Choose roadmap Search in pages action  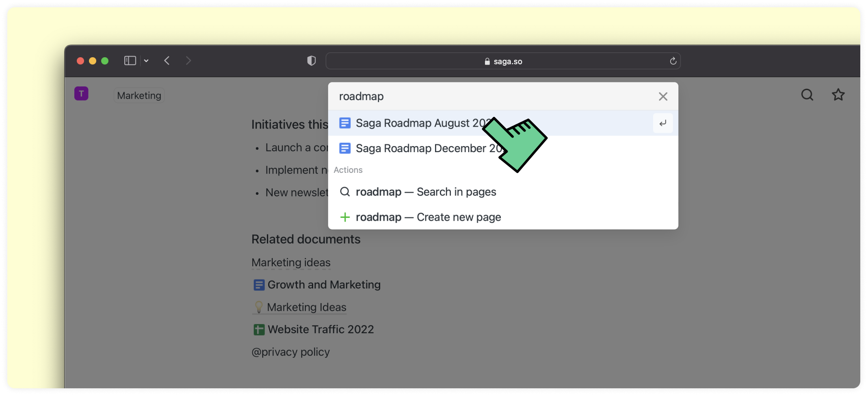click(426, 192)
